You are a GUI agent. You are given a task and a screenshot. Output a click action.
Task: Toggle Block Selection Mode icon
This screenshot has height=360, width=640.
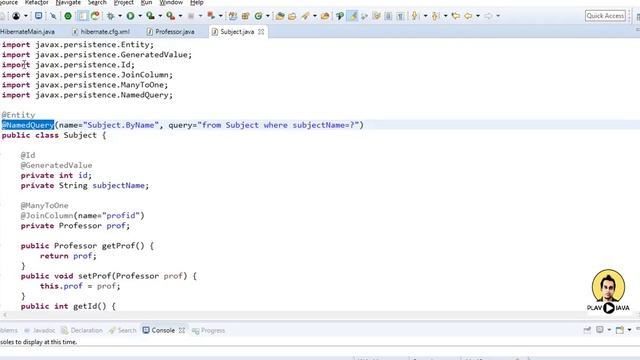(389, 16)
